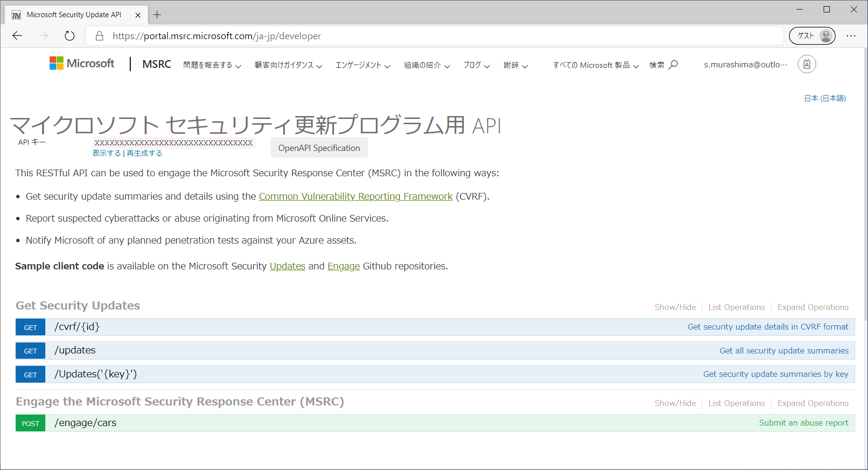Screen dimensions: 868x470
Task: Change language via 日本 (日本語) link
Action: pos(825,98)
